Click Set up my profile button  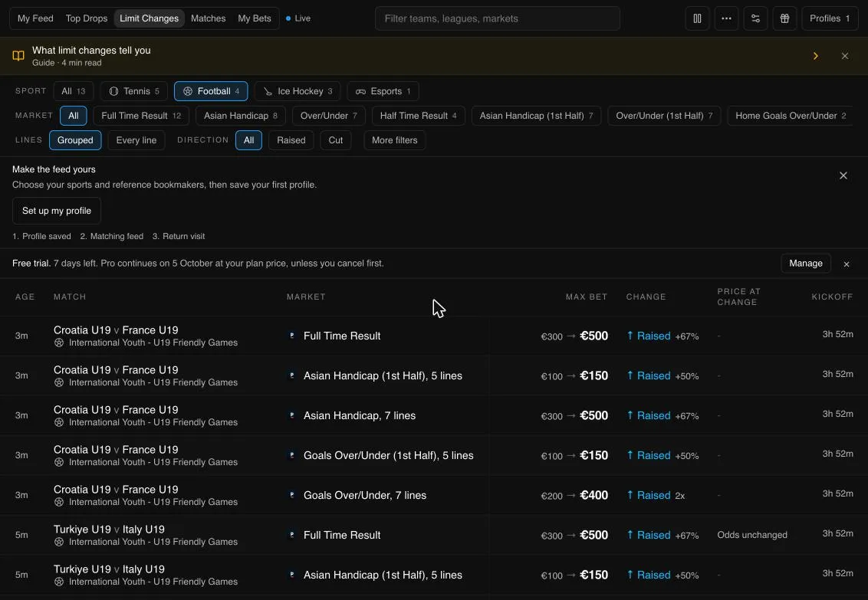57,211
